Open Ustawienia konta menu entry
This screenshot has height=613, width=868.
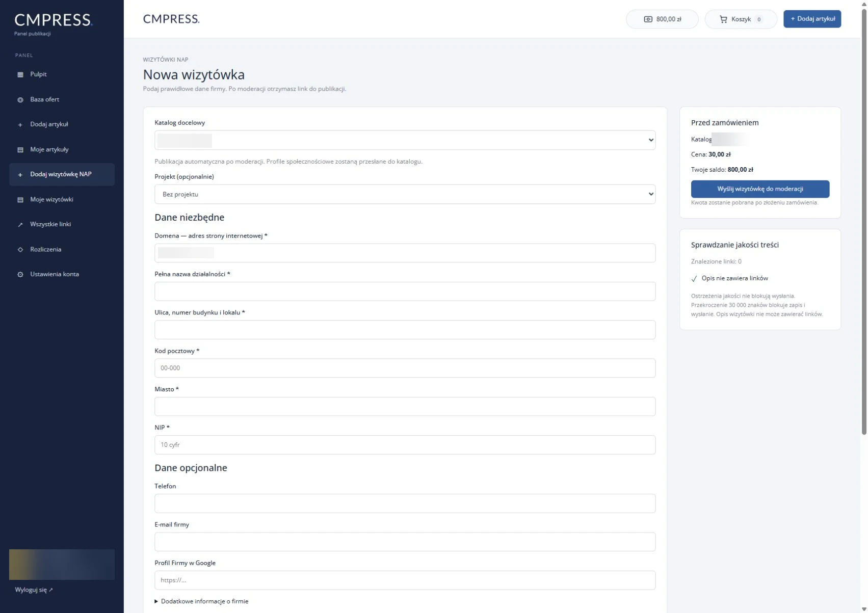(62, 274)
